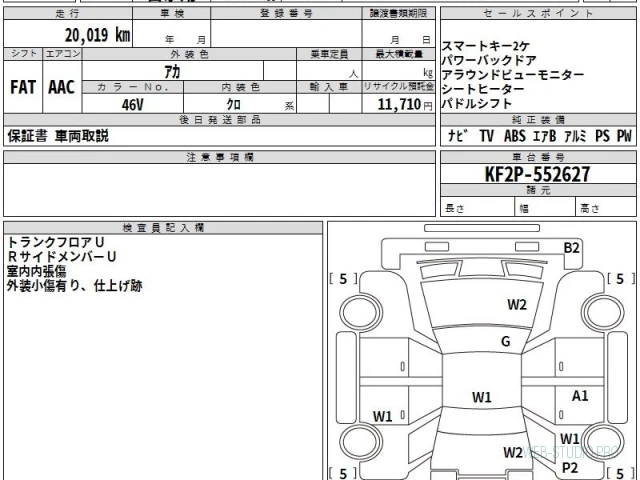Screen dimensions: 640x480
Task: Select chassis number KF2P-552627
Action: (538, 174)
